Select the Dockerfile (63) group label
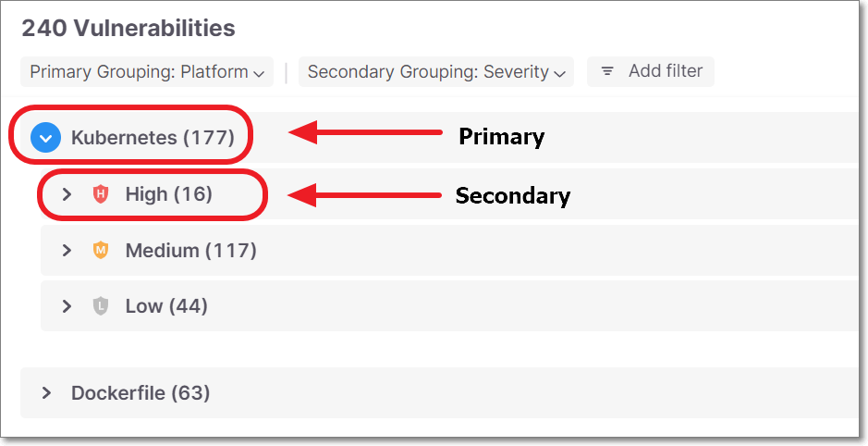This screenshot has width=868, height=446. click(141, 393)
